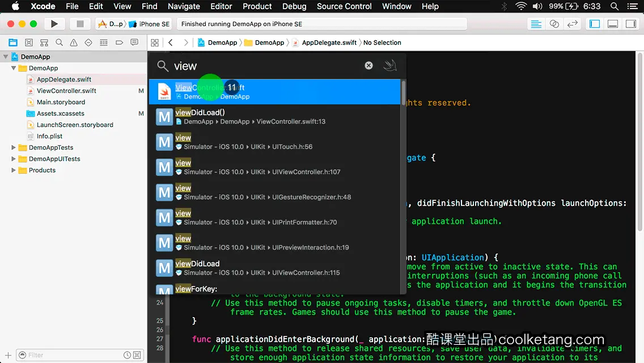Click the Open Quickly search field
The height and width of the screenshot is (363, 644).
click(267, 66)
